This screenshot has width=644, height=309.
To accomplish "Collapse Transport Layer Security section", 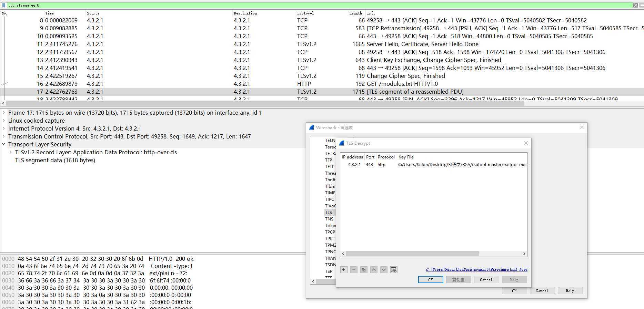I will click(x=4, y=144).
